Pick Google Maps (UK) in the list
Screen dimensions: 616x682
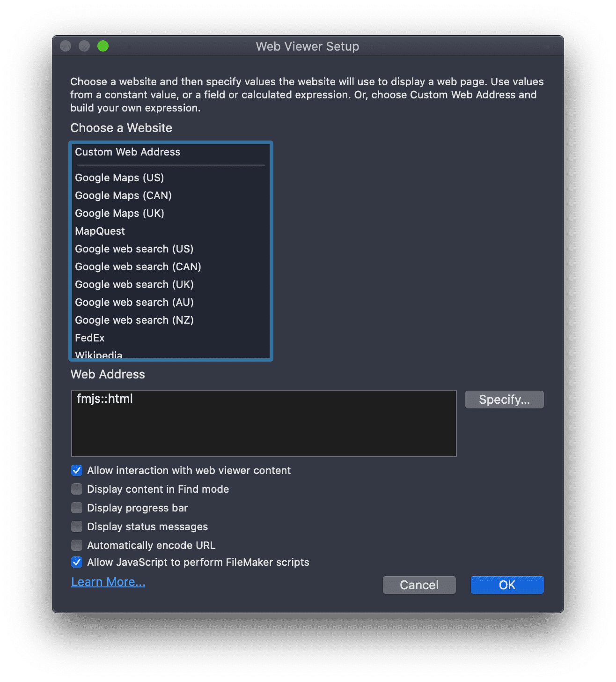click(170, 213)
